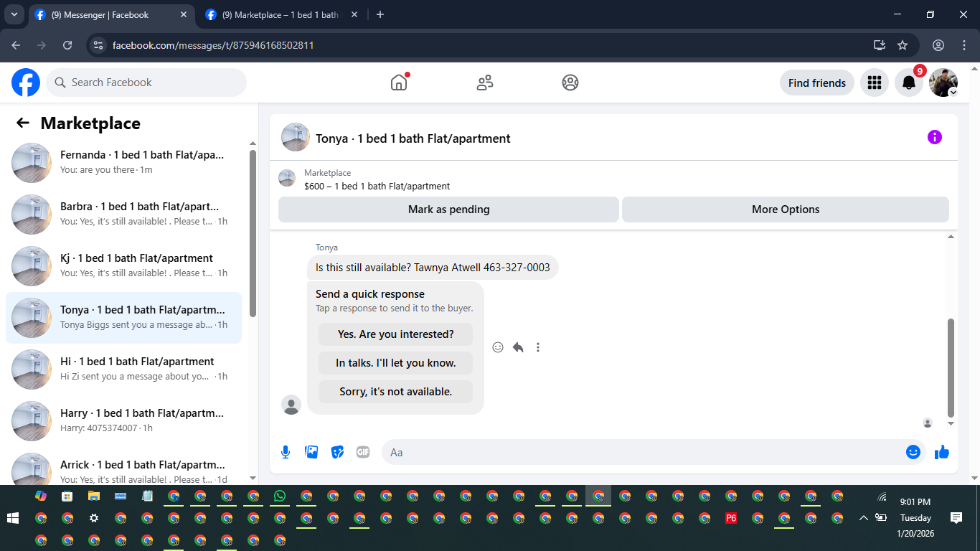This screenshot has width=980, height=551.
Task: Click the browser address bar URL
Action: pyautogui.click(x=213, y=45)
